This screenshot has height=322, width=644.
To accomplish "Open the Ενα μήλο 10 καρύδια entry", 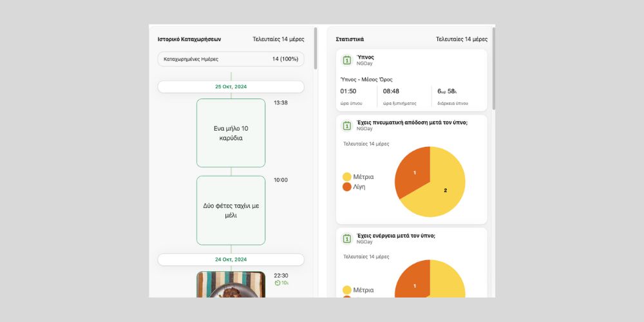I will [x=231, y=133].
